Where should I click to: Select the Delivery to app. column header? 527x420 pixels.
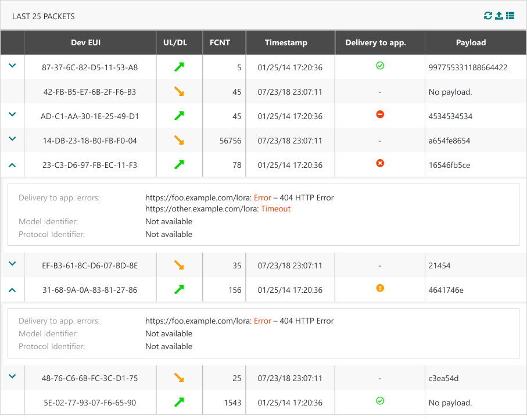(x=375, y=42)
